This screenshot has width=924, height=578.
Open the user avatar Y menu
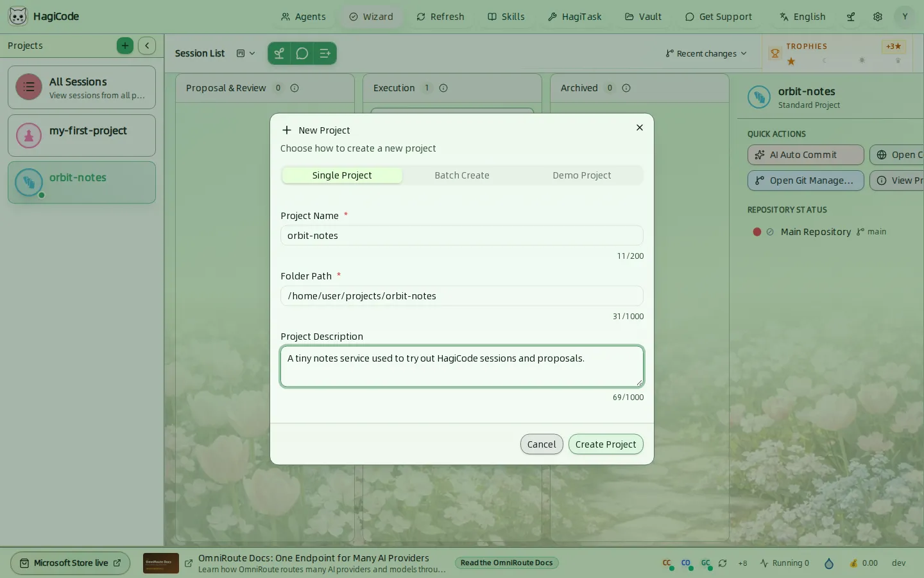pyautogui.click(x=905, y=17)
